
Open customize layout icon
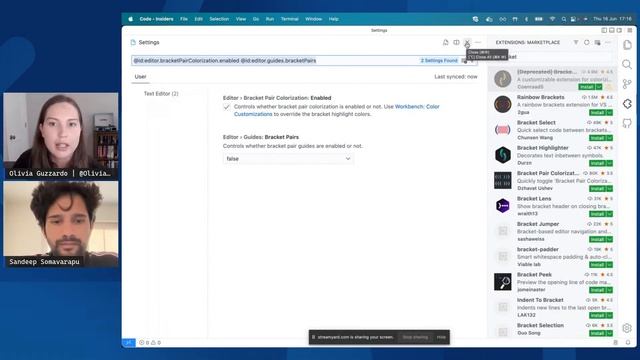[630, 30]
